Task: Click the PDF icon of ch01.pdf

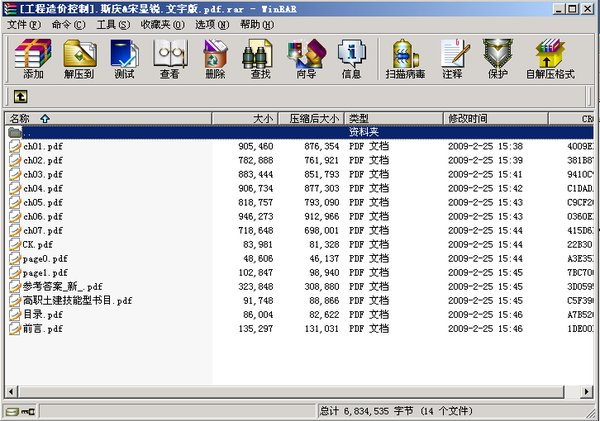Action: pos(15,146)
